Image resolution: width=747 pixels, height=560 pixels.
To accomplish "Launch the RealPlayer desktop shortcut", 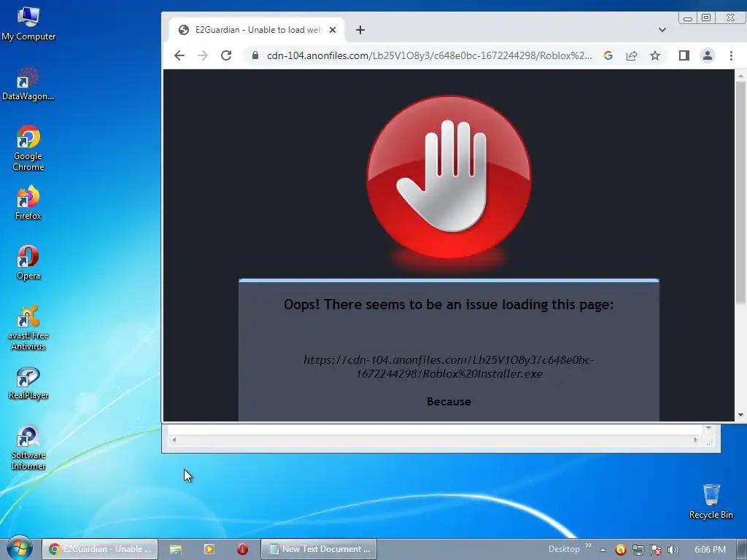I will [x=28, y=384].
